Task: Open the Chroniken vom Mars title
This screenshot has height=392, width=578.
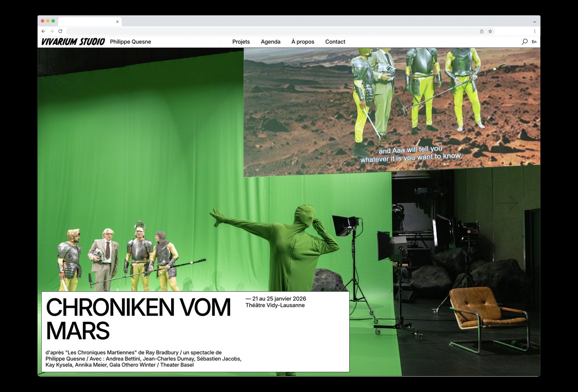Action: pyautogui.click(x=138, y=319)
